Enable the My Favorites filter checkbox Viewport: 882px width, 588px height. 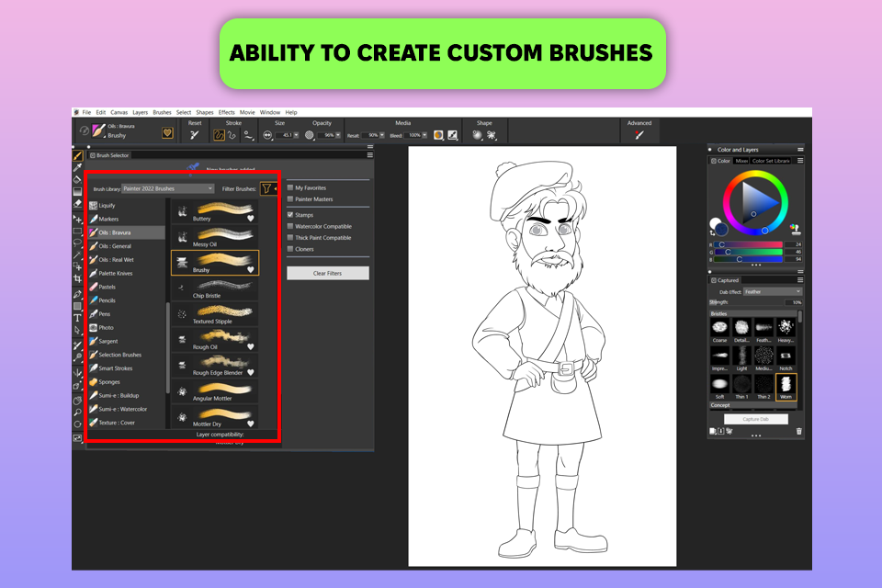tap(290, 187)
